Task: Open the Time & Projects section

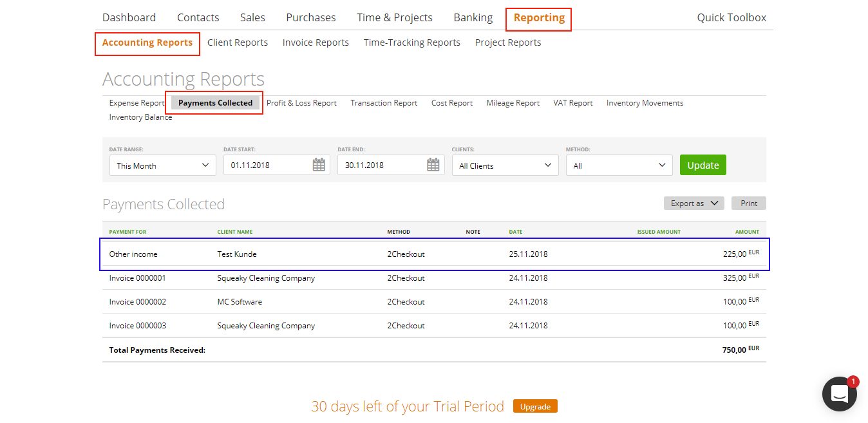Action: (x=394, y=17)
